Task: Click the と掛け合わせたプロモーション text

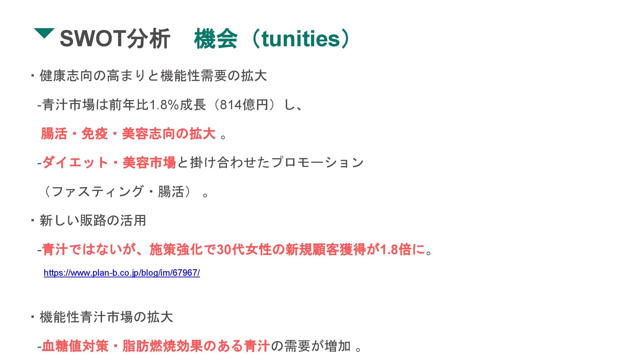Action: tap(270, 163)
